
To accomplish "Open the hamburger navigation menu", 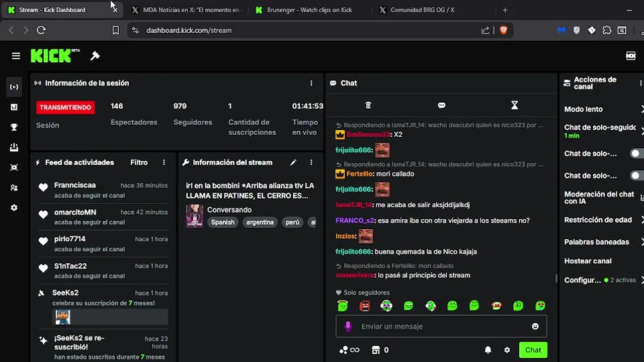I will click(x=16, y=56).
